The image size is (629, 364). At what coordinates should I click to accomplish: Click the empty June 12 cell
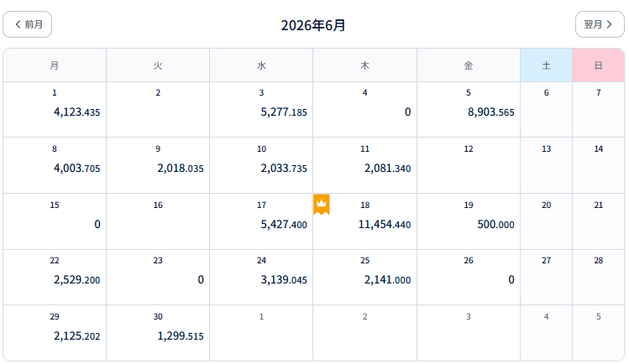pyautogui.click(x=469, y=165)
